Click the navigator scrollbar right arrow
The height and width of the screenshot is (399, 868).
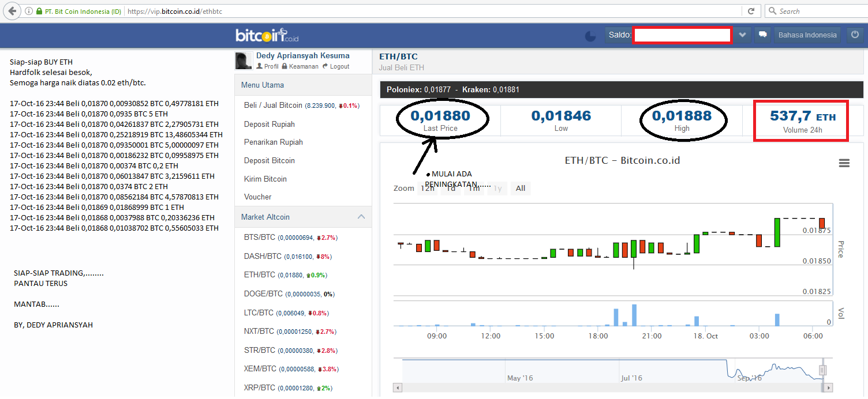[829, 387]
